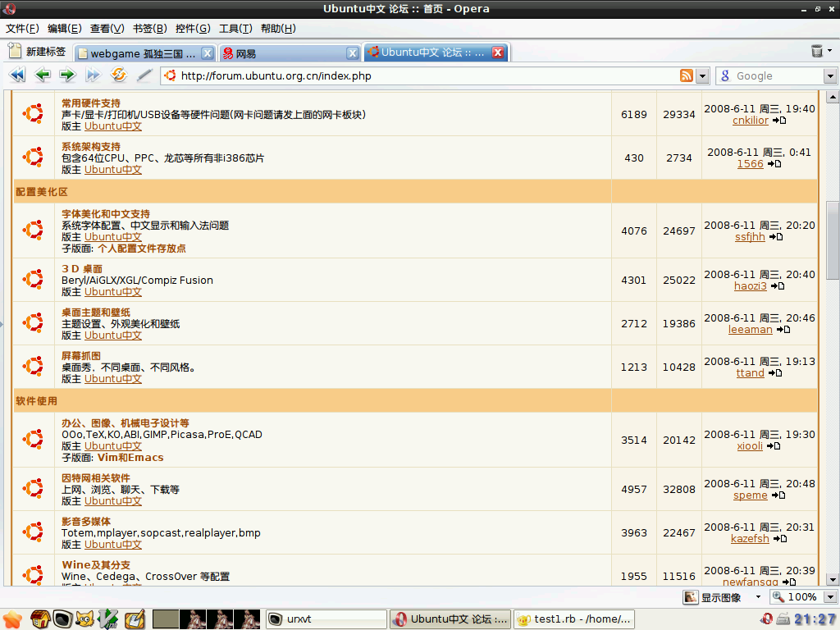Image resolution: width=840 pixels, height=630 pixels.
Task: Switch to the test1.rb window in taskbar
Action: tap(573, 619)
